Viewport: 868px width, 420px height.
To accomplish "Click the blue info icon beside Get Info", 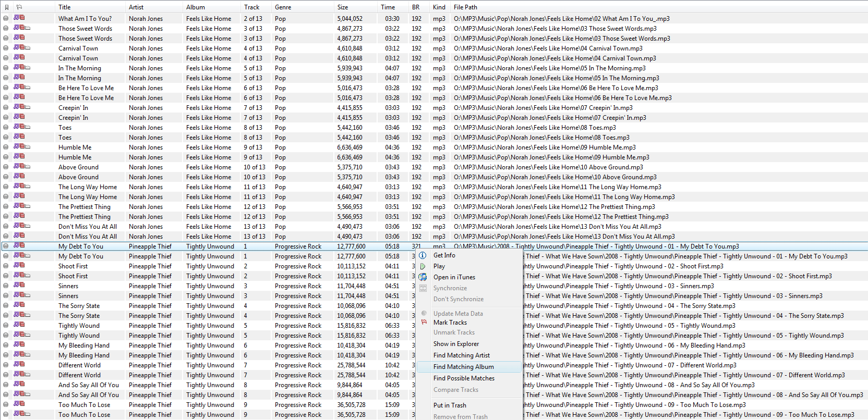I will tap(423, 255).
